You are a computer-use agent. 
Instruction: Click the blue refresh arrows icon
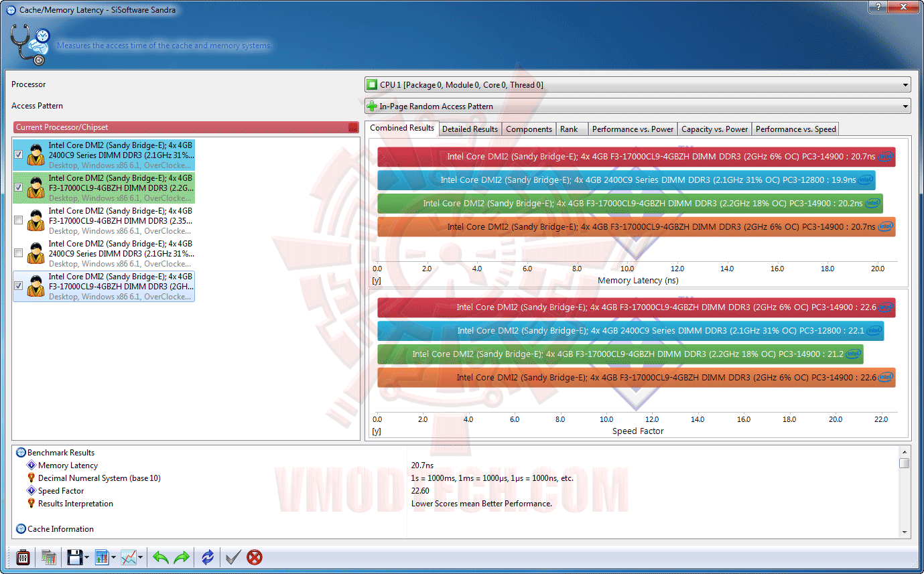pos(208,557)
